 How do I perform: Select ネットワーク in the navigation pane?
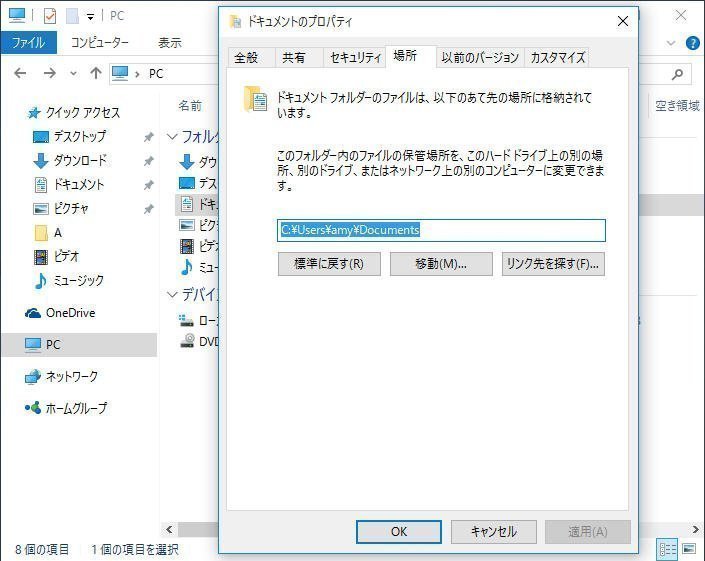(61, 377)
